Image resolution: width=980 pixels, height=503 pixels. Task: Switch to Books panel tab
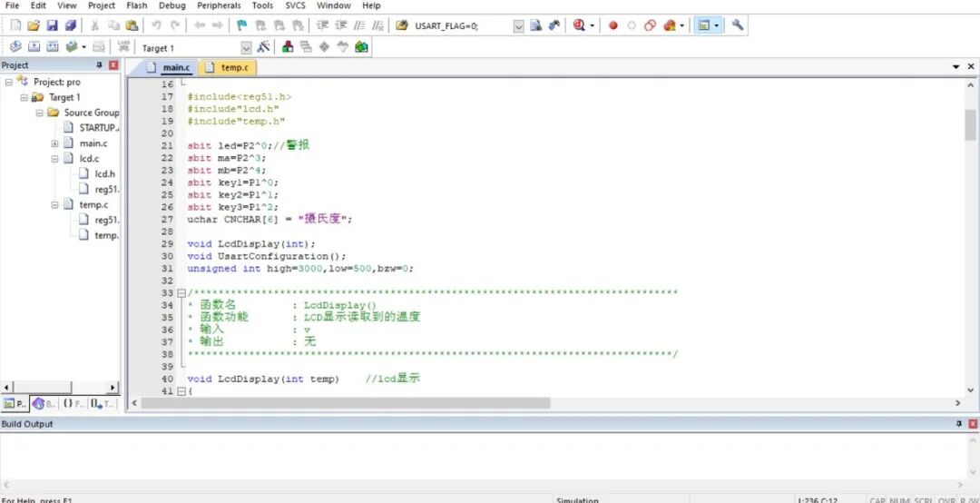[44, 404]
